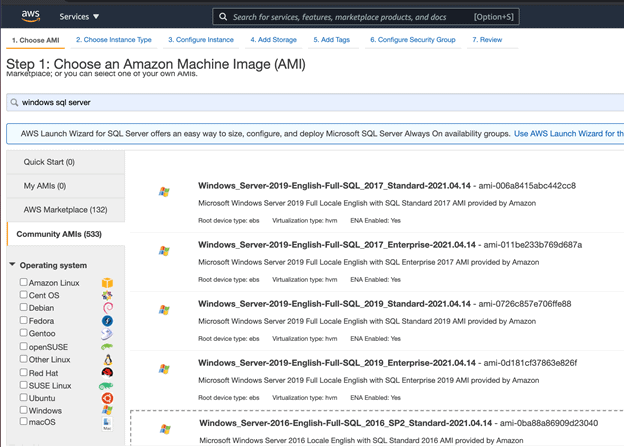Screen dimensions: 624x447
Task: Click 'SQL Standard 2017 AMI' description line
Action: point(367,203)
